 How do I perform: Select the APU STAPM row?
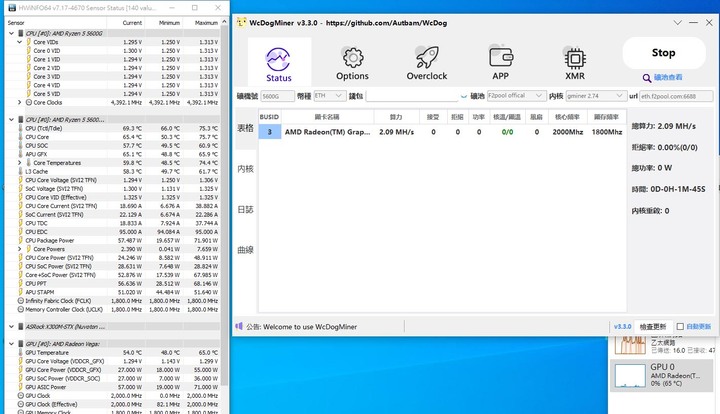112,292
